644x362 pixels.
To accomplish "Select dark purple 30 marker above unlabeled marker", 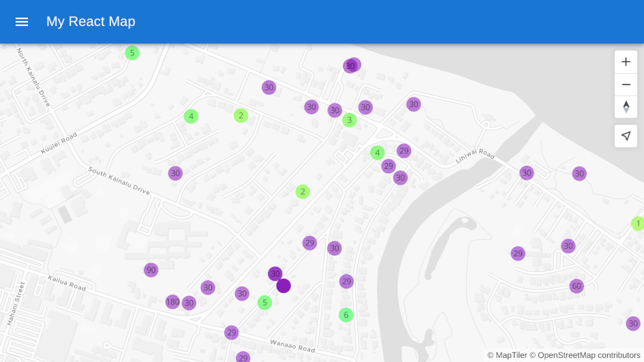I will 275,273.
